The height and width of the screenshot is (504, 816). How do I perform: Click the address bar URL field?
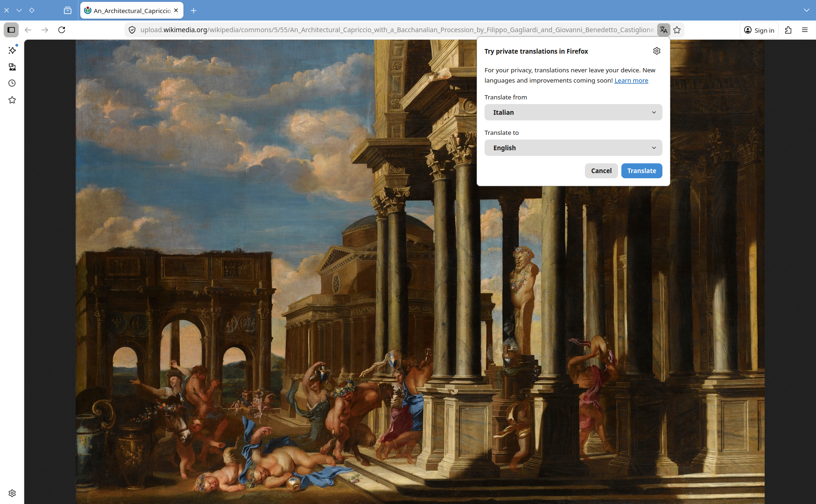click(x=397, y=30)
